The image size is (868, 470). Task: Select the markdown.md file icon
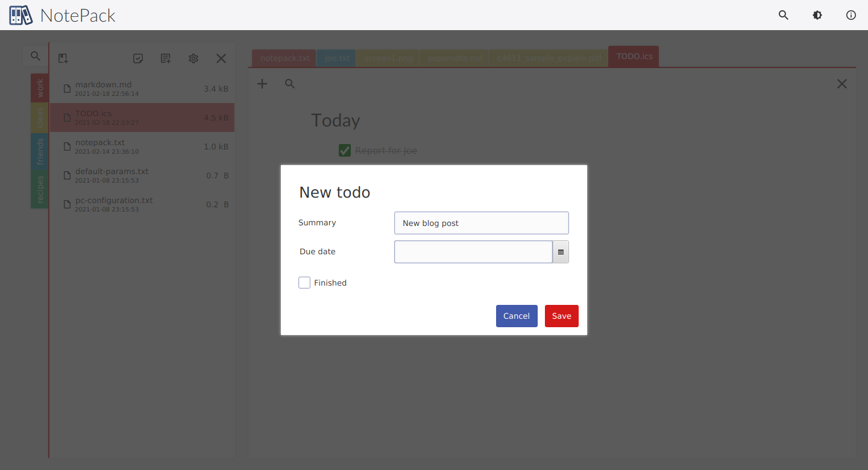tap(68, 89)
